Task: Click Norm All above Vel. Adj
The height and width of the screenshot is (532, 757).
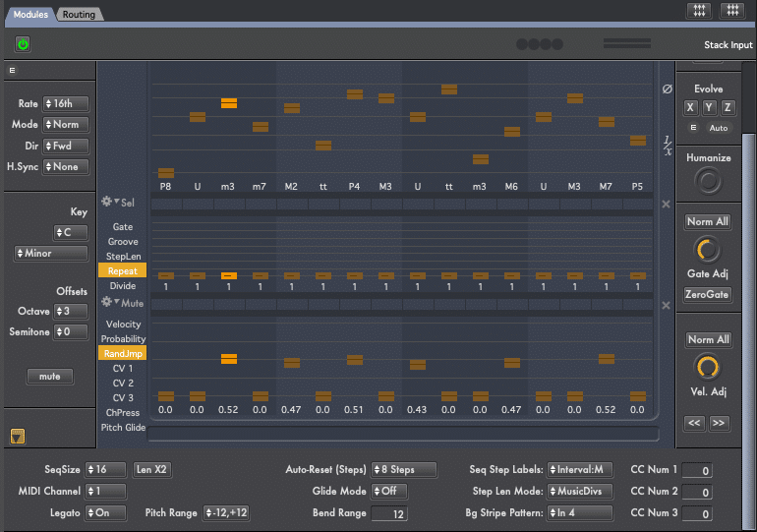Action: pyautogui.click(x=708, y=339)
